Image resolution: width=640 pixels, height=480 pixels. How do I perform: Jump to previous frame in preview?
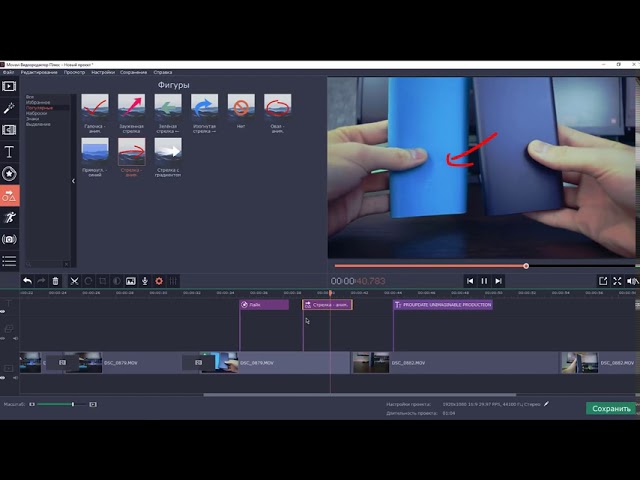470,281
